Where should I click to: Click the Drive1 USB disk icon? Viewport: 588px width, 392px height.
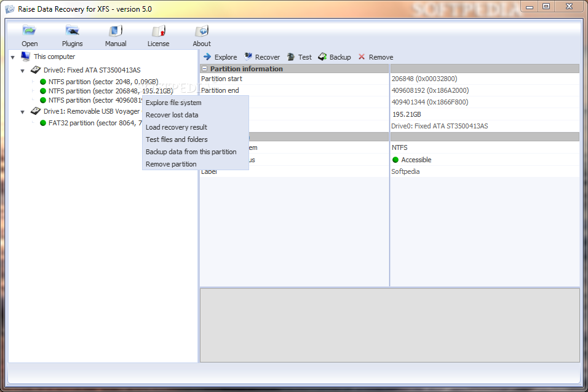tap(36, 111)
